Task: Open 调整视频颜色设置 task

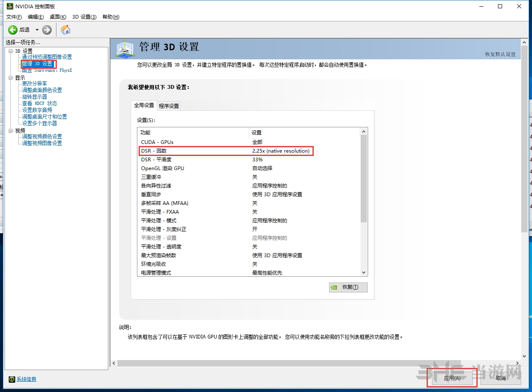Action: click(x=42, y=136)
